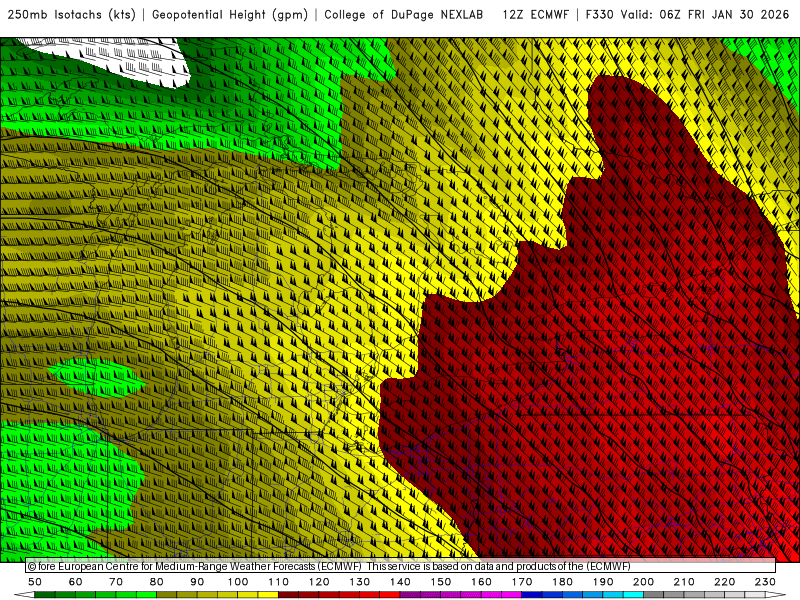
Task: Click the legend value "60"
Action: tap(75, 582)
